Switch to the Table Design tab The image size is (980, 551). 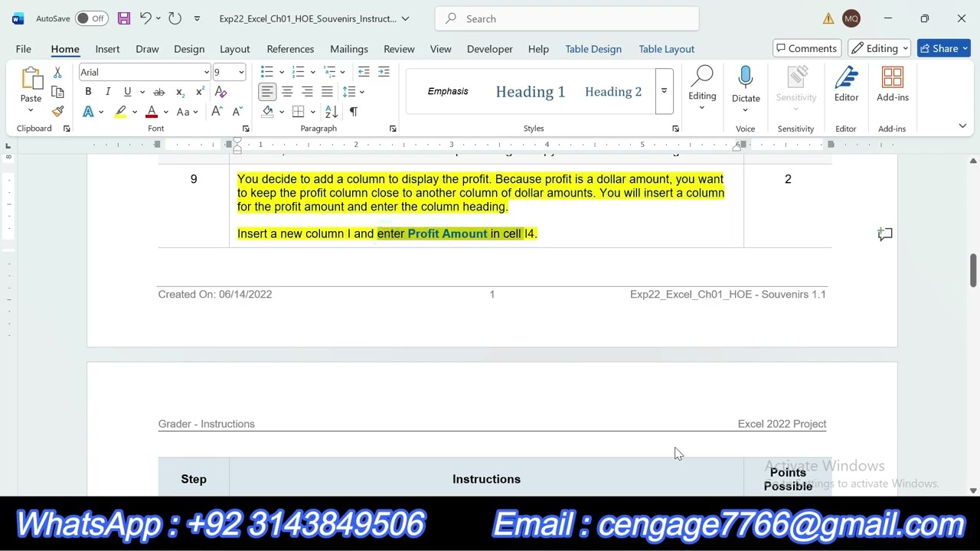[593, 49]
